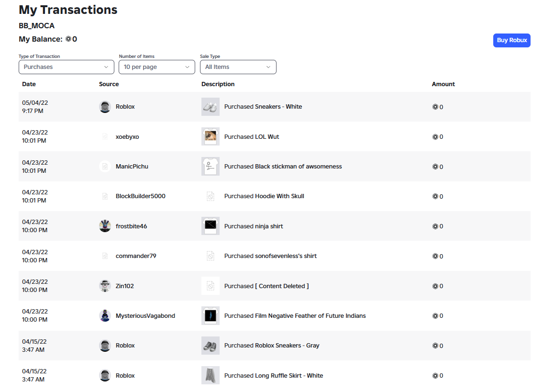Viewport: 543px width, 392px height.
Task: Click the Roblox avatar on the 05/04/22 row
Action: point(105,107)
